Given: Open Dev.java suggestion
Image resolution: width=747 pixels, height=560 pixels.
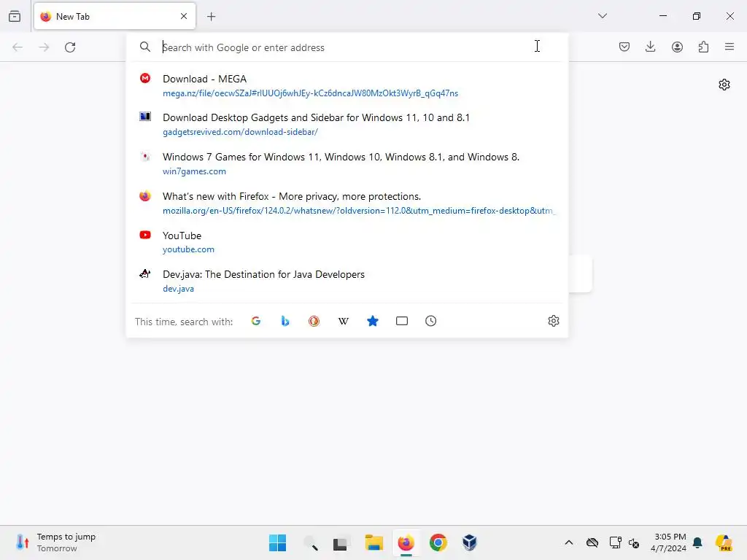Looking at the screenshot, I should (347, 281).
